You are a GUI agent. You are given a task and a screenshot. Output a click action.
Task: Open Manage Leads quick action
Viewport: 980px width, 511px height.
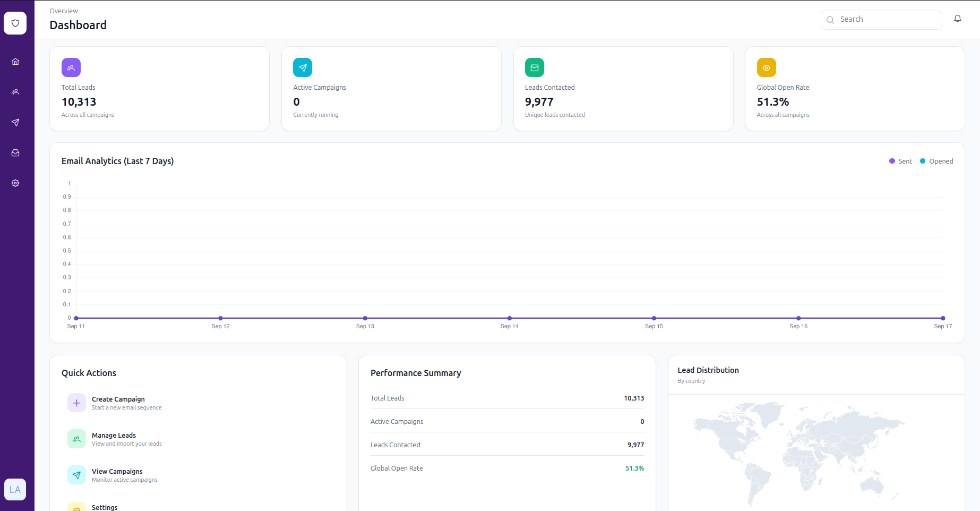click(x=199, y=439)
